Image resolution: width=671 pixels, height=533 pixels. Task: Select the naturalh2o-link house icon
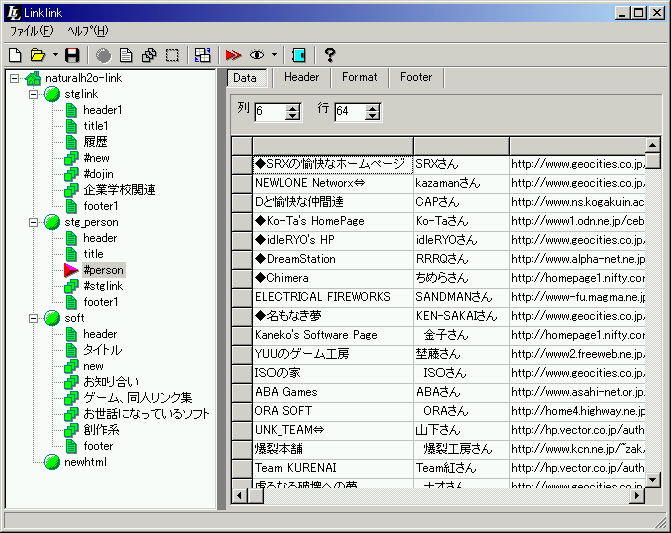tap(33, 78)
